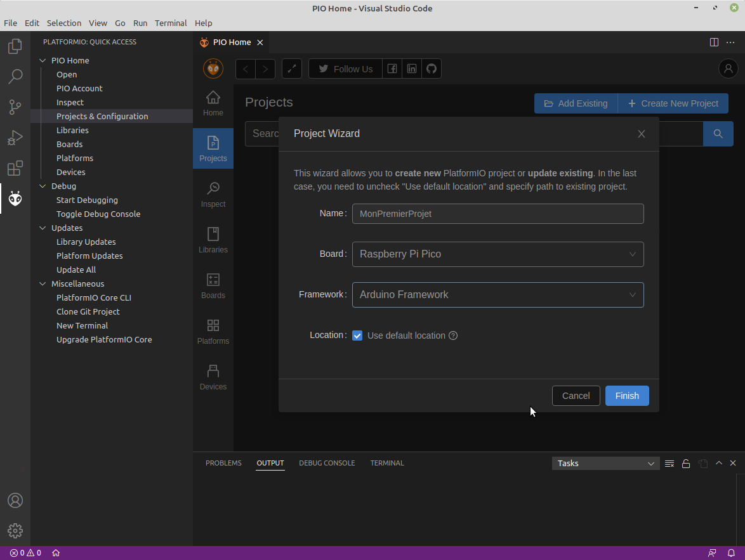Collapse the PIO Home tree section
Screen dimensions: 745x560
(43, 61)
